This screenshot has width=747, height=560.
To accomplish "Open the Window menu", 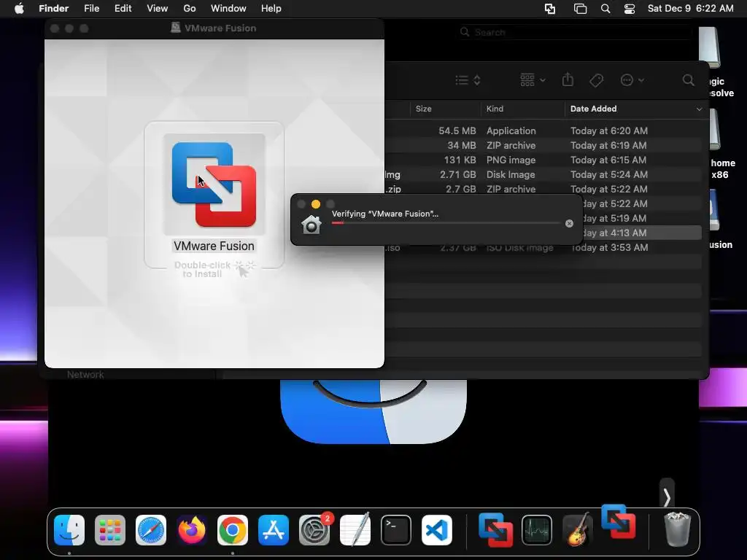I will [x=228, y=9].
